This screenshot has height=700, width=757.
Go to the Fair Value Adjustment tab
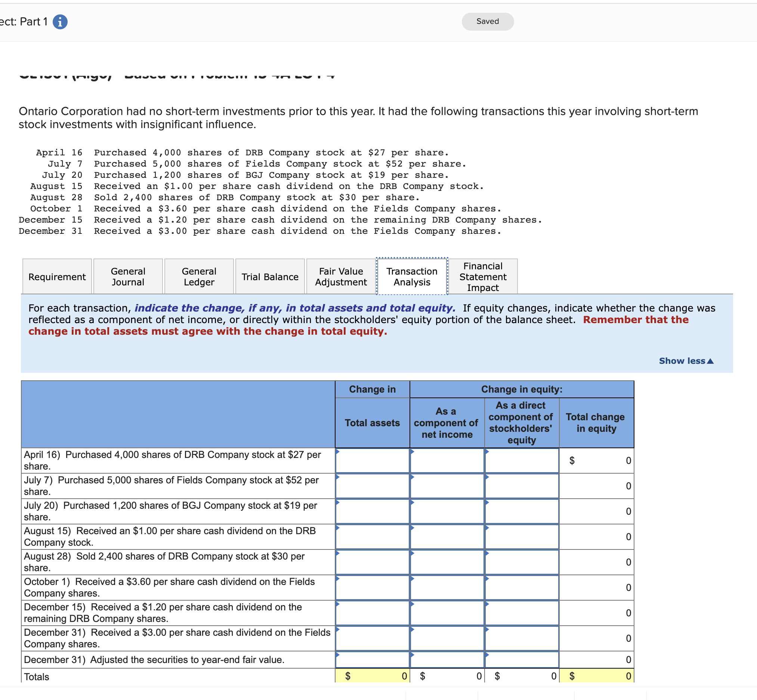tap(341, 277)
